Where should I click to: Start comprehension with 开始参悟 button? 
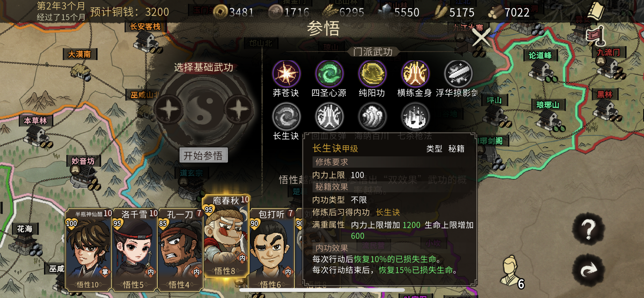click(203, 155)
